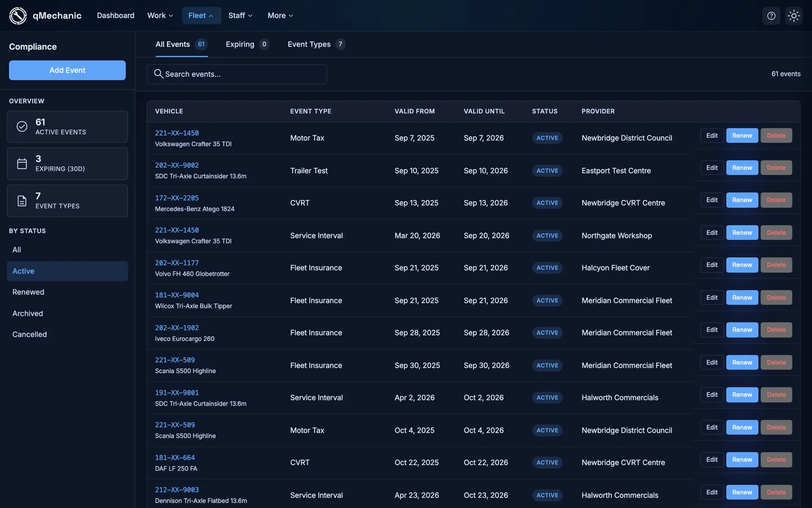The image size is (812, 508).
Task: Filter by Renewed status
Action: pos(67,292)
